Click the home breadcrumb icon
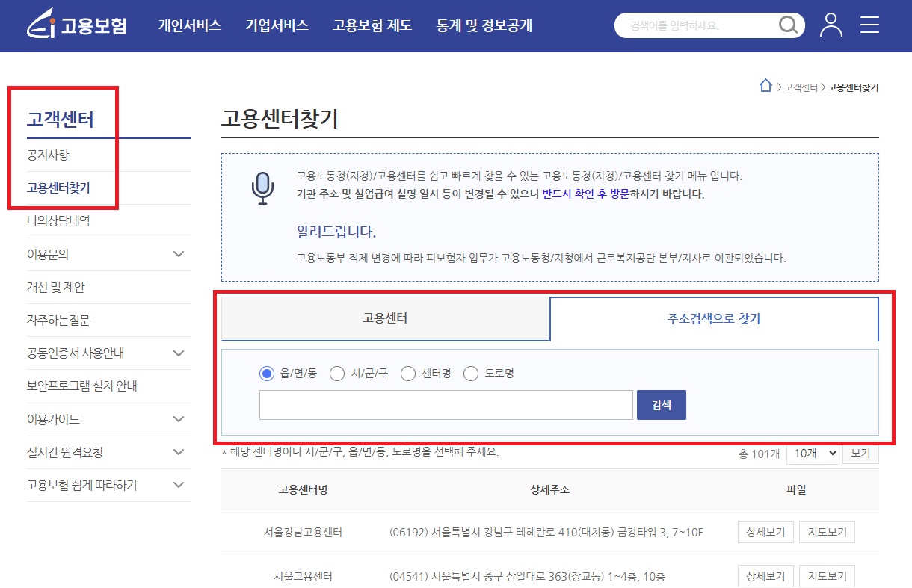The height and width of the screenshot is (588, 912). [x=765, y=86]
